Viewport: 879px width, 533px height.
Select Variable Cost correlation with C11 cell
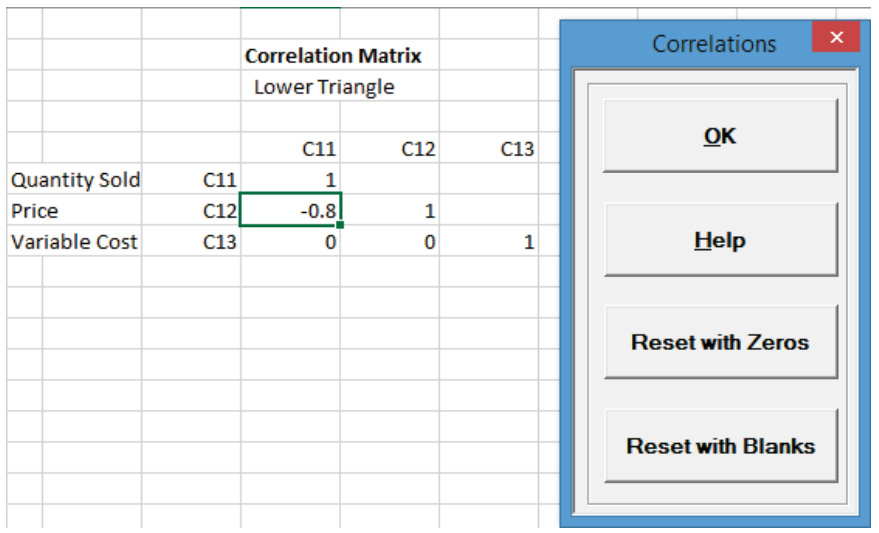pyautogui.click(x=290, y=242)
